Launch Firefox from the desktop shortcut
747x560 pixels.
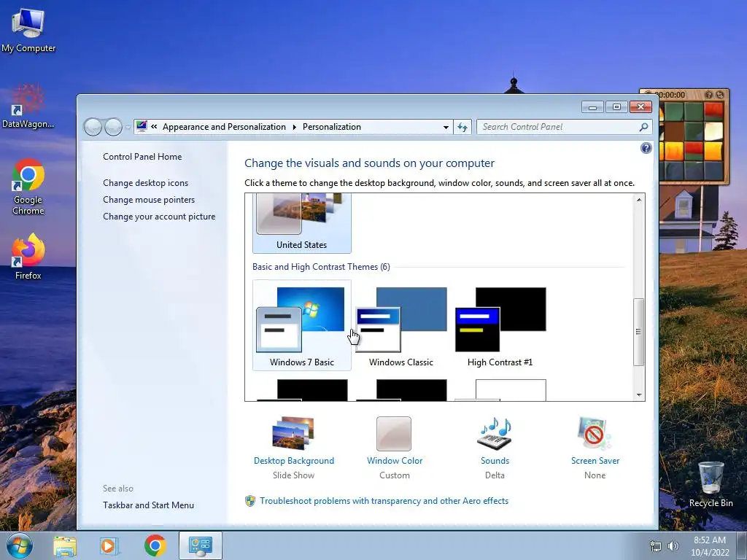28,256
